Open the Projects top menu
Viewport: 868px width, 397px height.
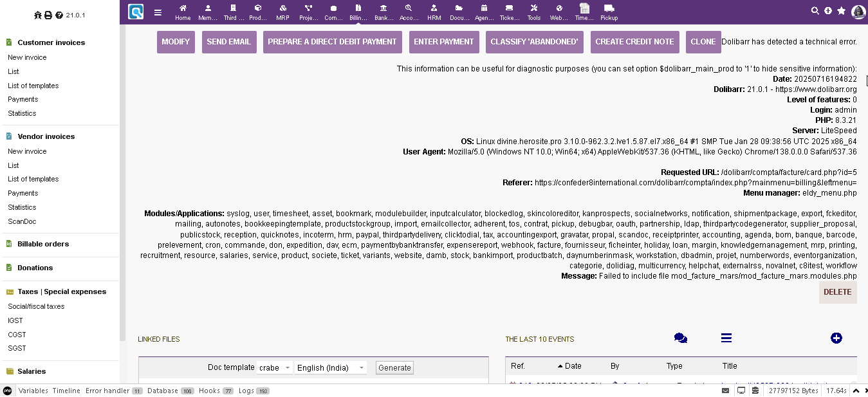coord(309,12)
